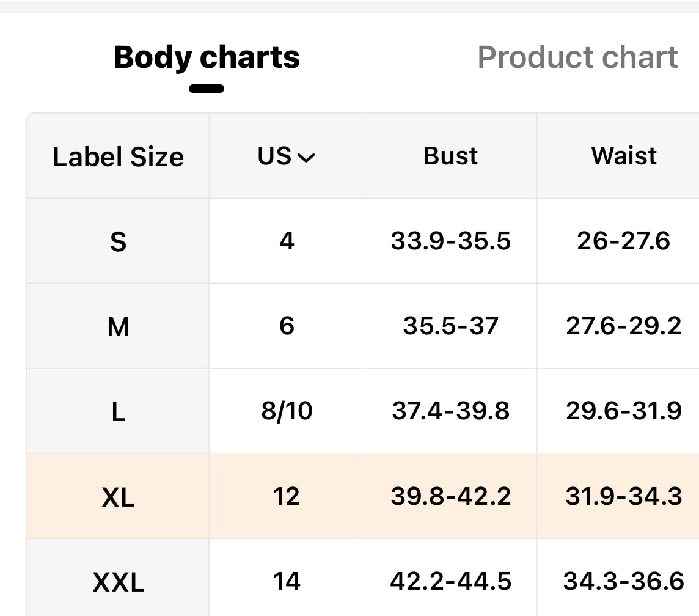
Task: Click the Label Size column header
Action: 118,156
